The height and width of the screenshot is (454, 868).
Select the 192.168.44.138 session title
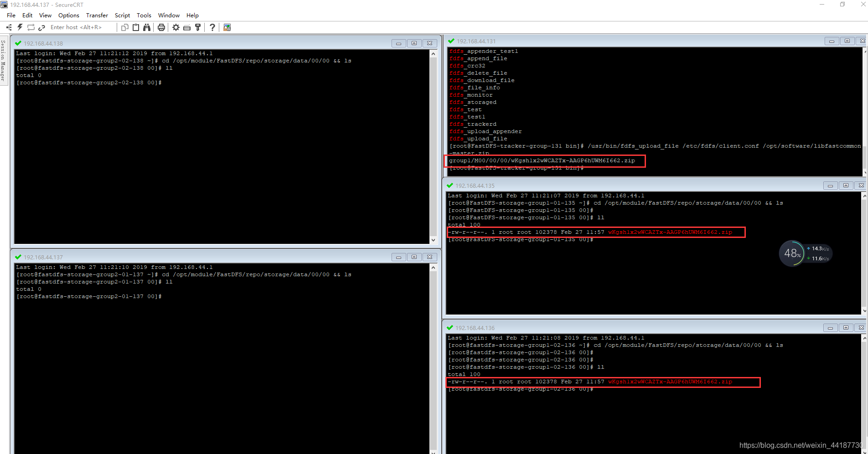43,44
